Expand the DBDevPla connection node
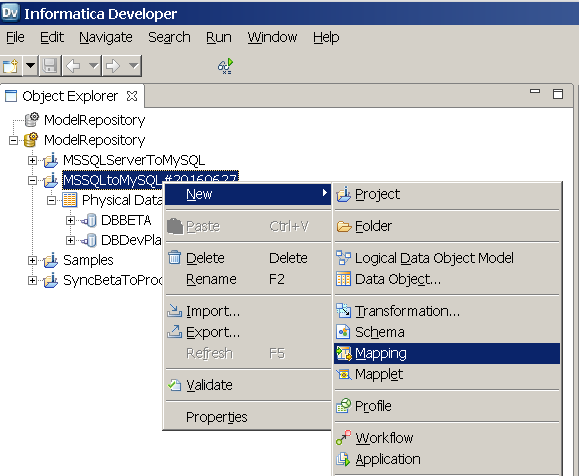Viewport: 583px width, 476px height. 71,240
